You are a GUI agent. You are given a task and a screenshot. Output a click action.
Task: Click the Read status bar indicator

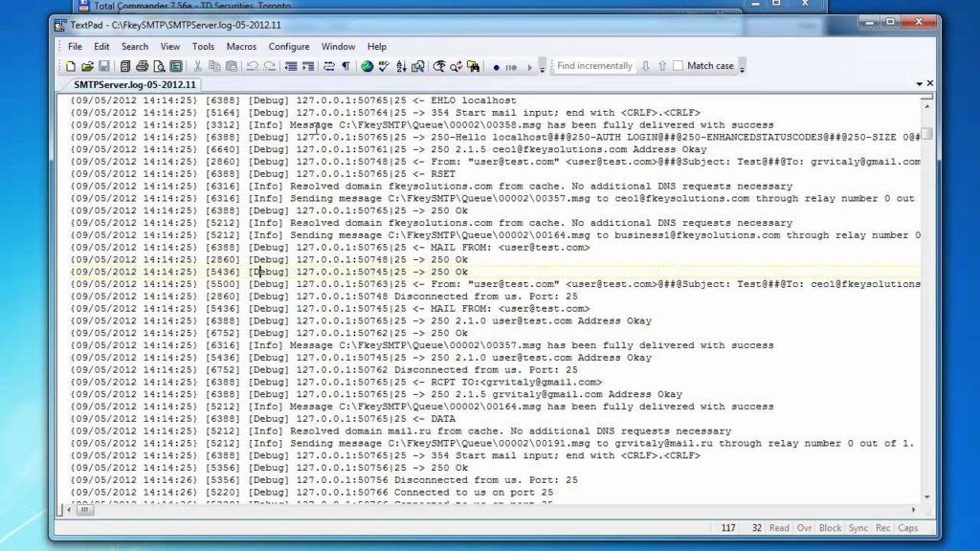tap(779, 528)
